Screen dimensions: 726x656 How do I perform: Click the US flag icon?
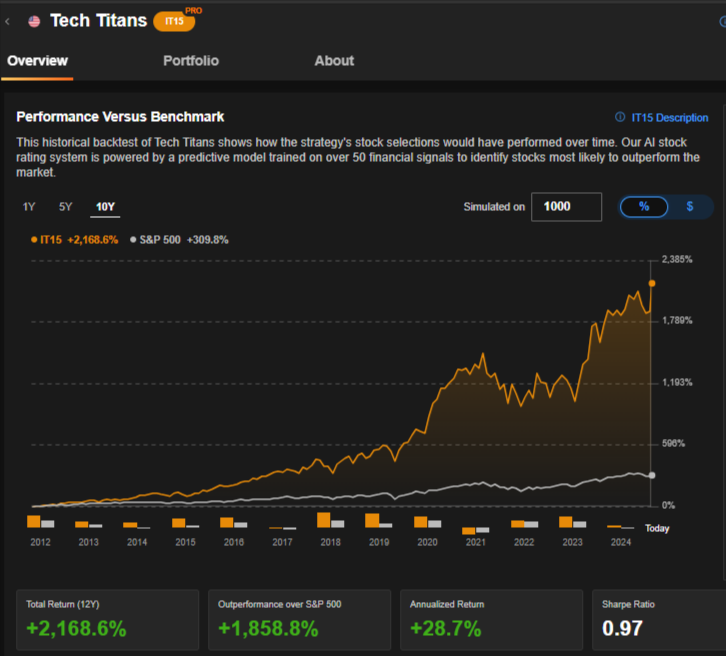click(x=34, y=21)
